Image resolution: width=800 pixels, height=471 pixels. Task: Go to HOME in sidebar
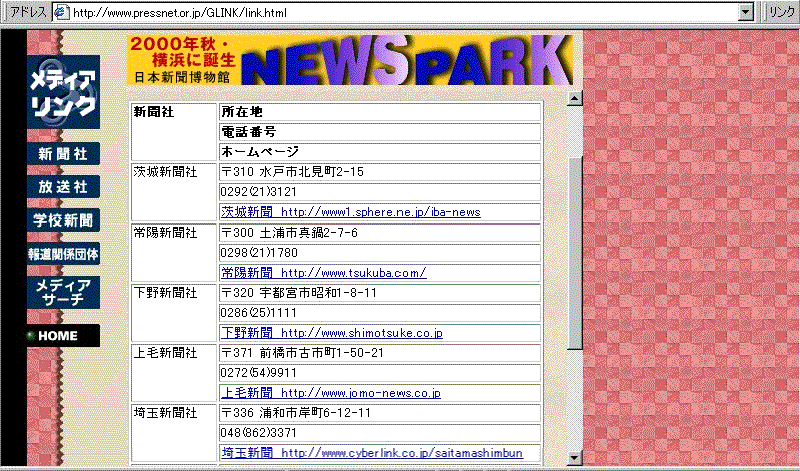pos(63,336)
